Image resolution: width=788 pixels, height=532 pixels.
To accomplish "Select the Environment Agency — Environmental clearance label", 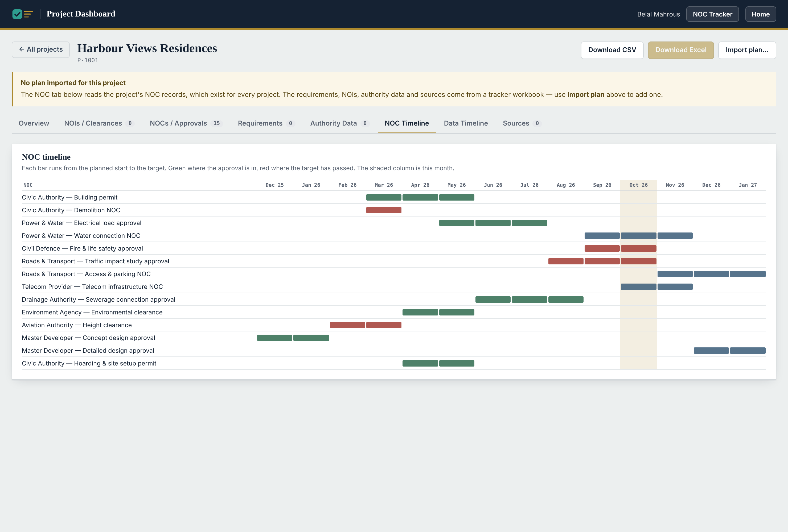I will coord(92,312).
